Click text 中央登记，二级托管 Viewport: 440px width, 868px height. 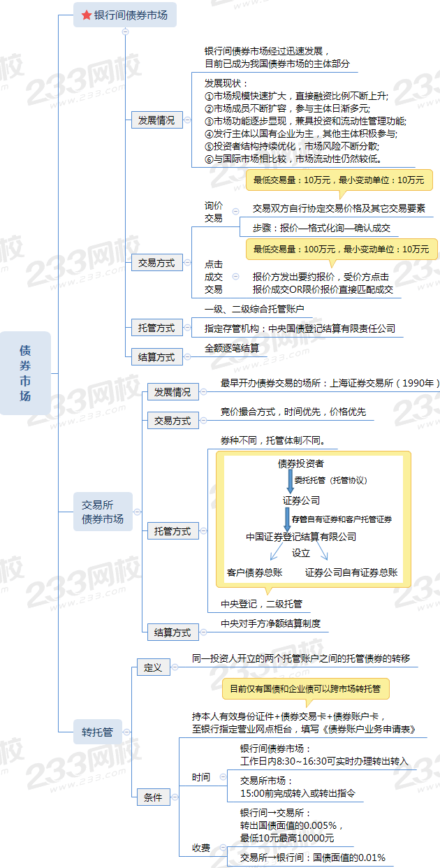(261, 603)
